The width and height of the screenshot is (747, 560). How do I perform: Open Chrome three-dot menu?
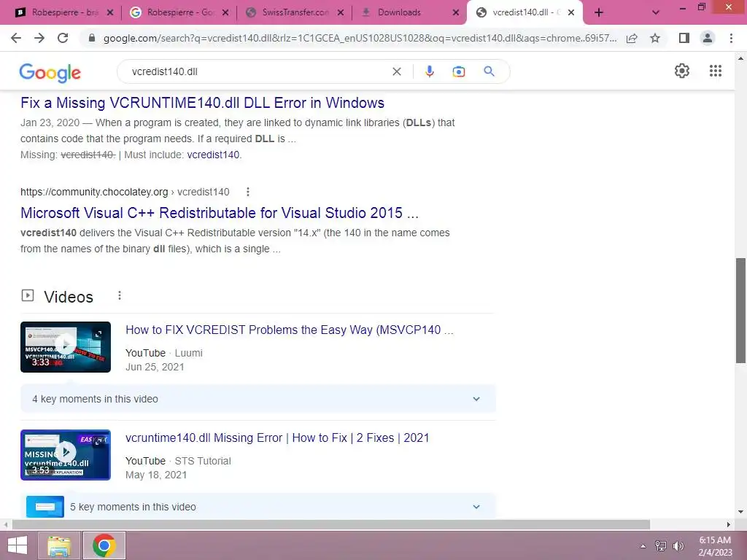pyautogui.click(x=731, y=38)
